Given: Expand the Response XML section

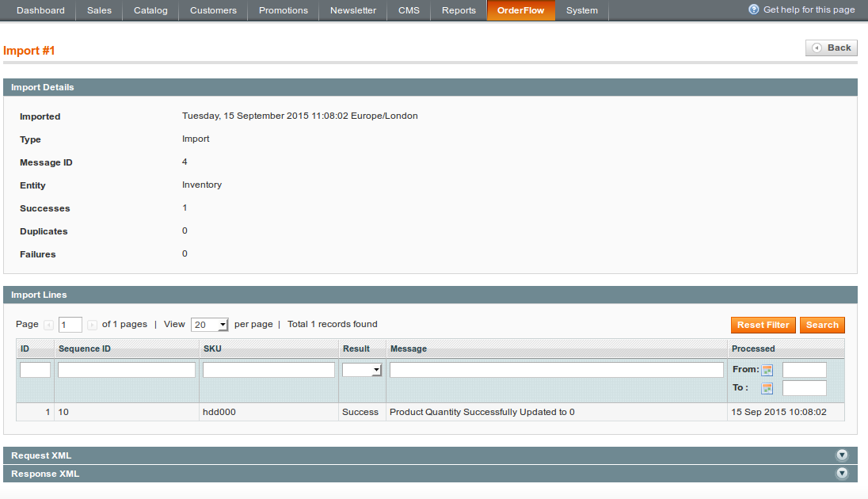Looking at the screenshot, I should 842,473.
